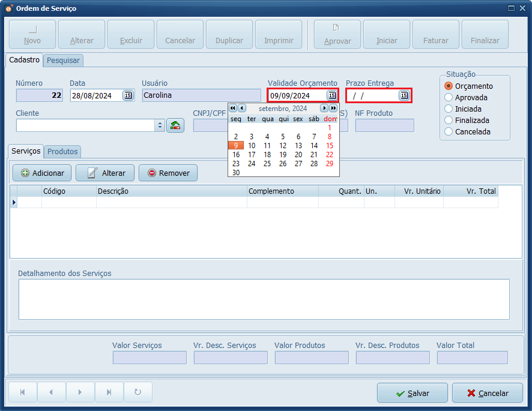Click the client search icon beside Cliente

(x=175, y=125)
